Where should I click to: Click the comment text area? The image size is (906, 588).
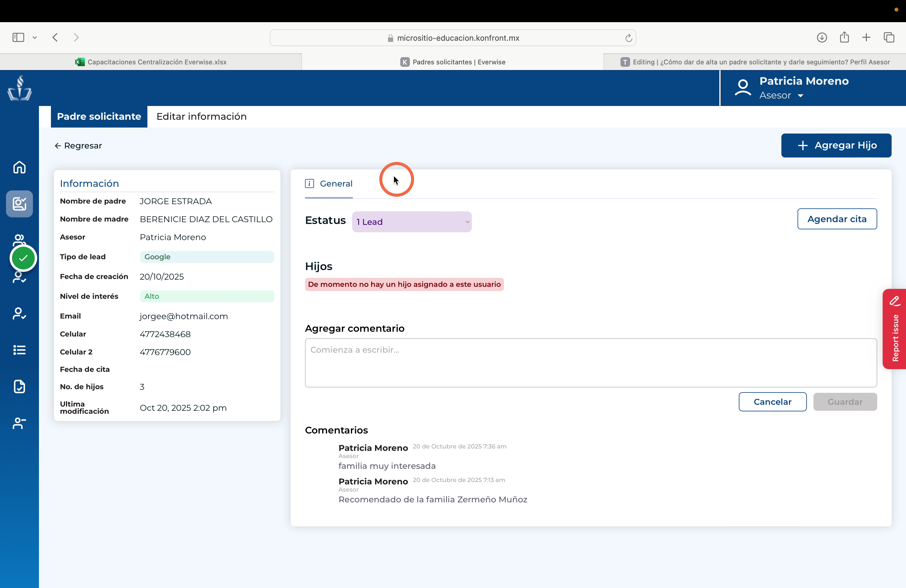pyautogui.click(x=591, y=363)
